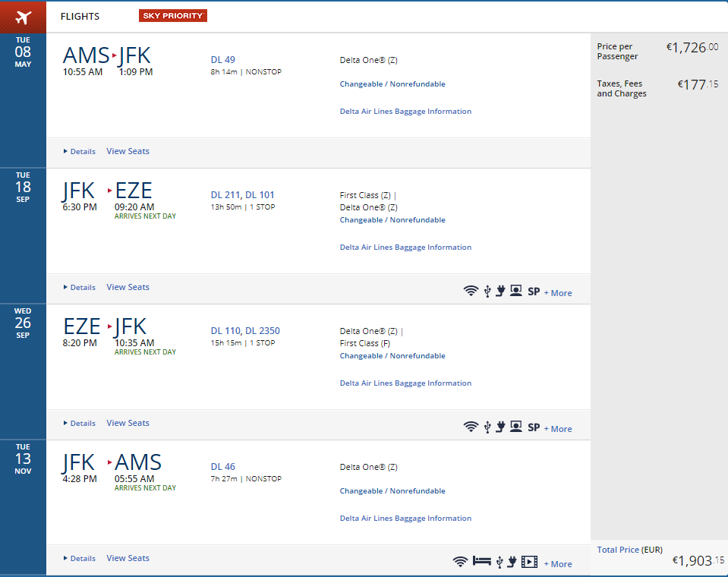Click the SP icon in EZE to JFK row
This screenshot has width=728, height=577.
tap(534, 427)
